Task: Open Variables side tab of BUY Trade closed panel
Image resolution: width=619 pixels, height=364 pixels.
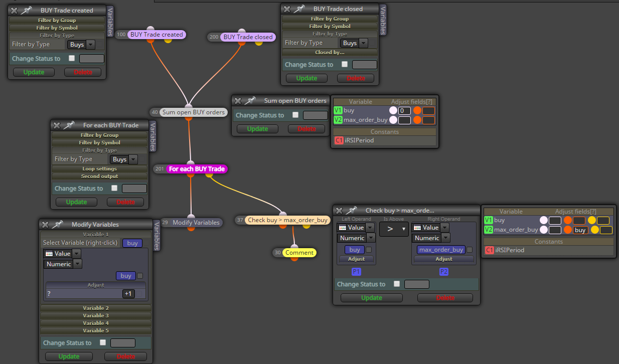Action: click(383, 20)
